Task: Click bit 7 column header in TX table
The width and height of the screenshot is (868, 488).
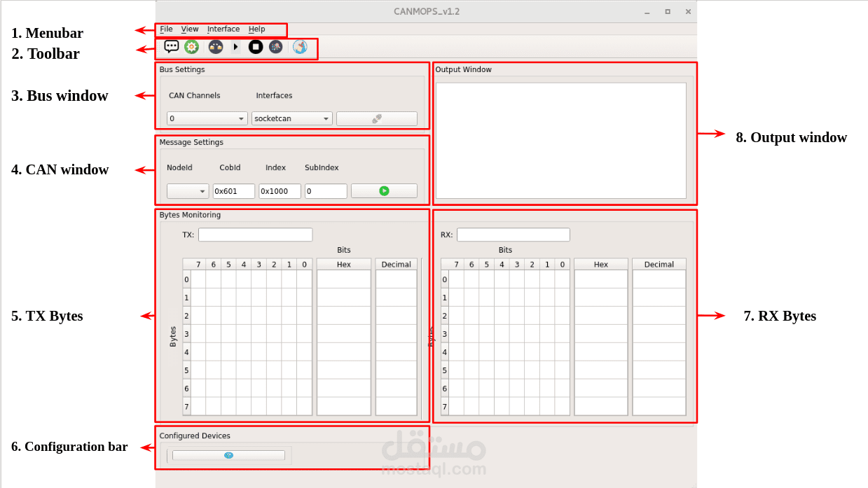Action: 198,265
